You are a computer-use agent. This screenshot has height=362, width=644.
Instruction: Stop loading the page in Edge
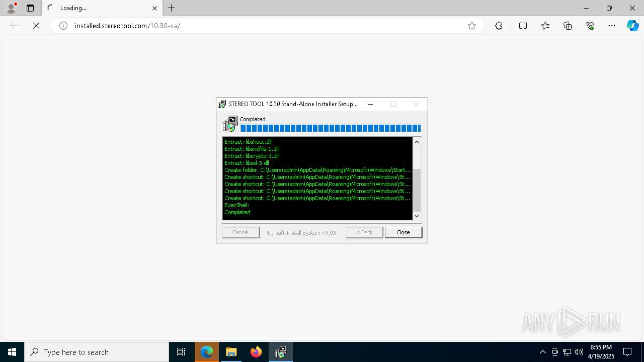click(36, 26)
